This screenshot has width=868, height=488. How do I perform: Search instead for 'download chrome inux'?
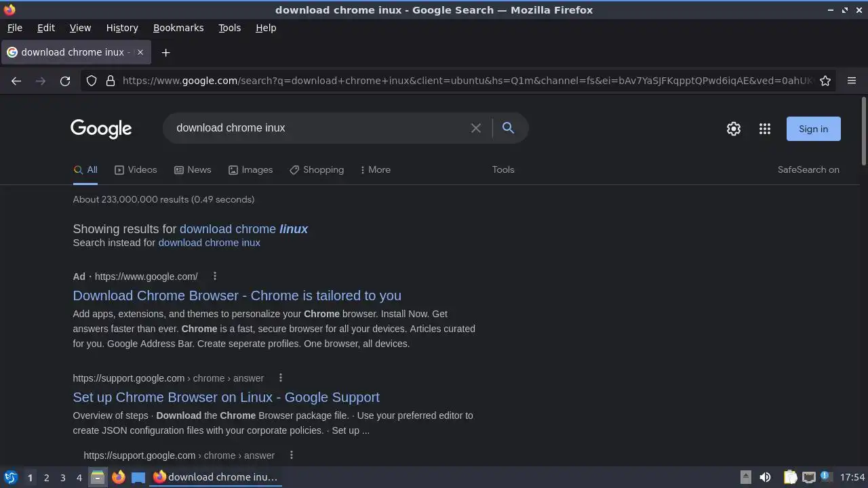coord(209,243)
